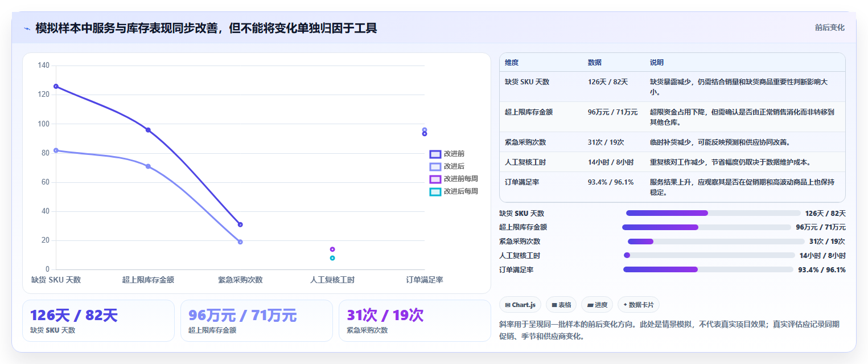Toggle the 改进前每周 legend series
The height and width of the screenshot is (364, 868).
(454, 179)
